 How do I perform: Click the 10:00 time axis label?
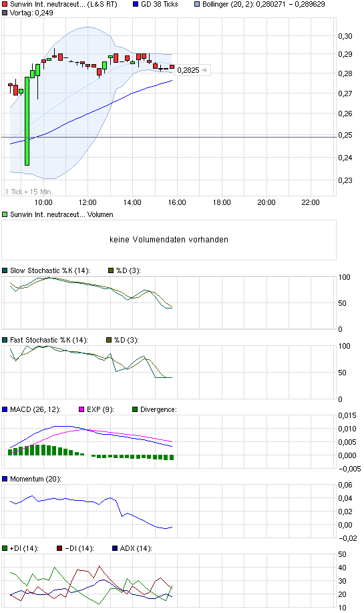click(x=43, y=202)
